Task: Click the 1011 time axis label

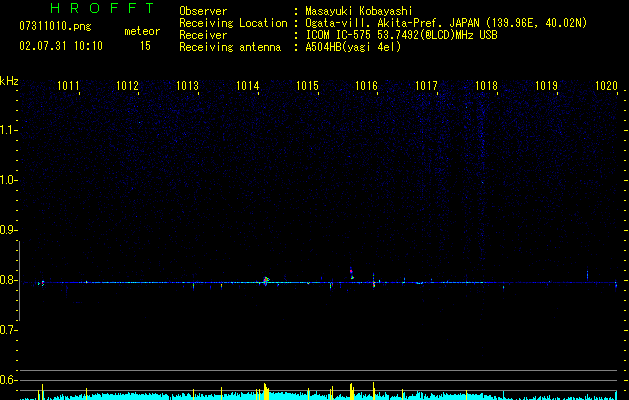Action: (x=68, y=86)
